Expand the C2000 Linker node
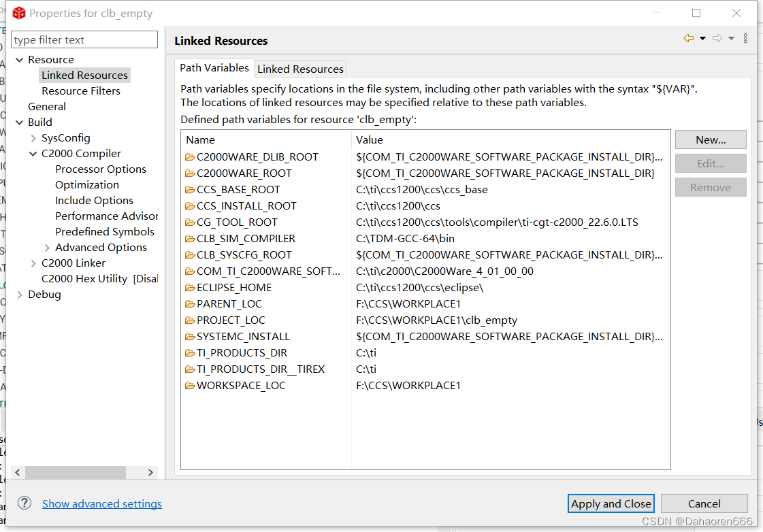763x532 pixels. coord(33,263)
